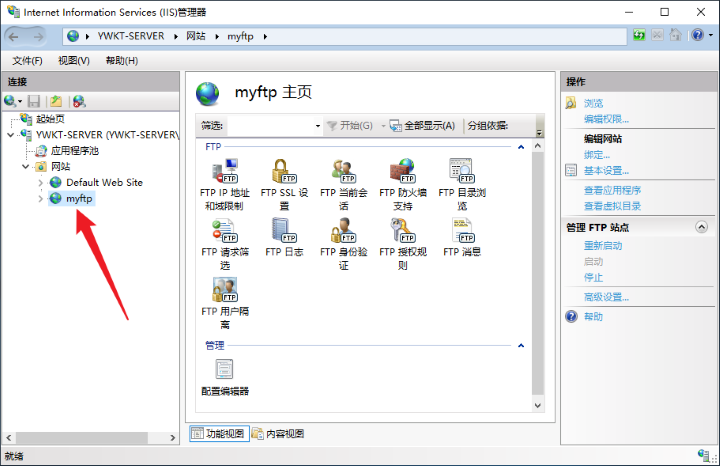Click 网站 in the address breadcrumb
Image resolution: width=720 pixels, height=466 pixels.
(x=196, y=36)
